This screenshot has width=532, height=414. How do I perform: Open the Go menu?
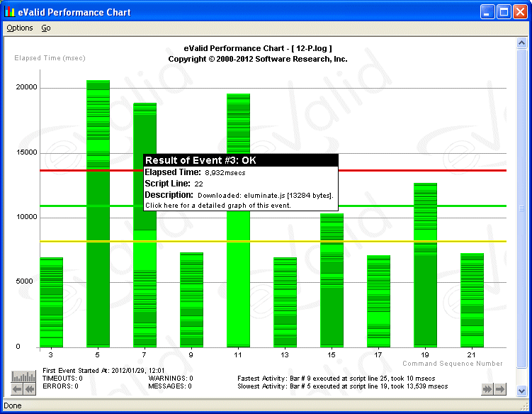click(46, 28)
